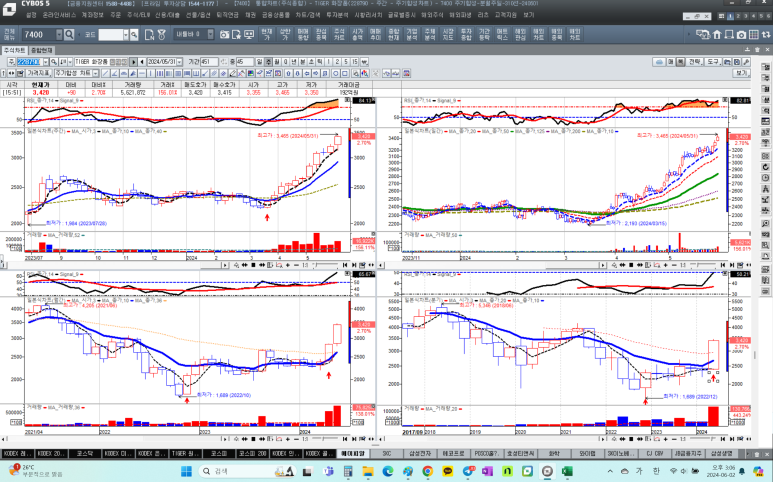Click the medal award icon in main toolbar
This screenshot has height=482, width=773.
tap(162, 34)
